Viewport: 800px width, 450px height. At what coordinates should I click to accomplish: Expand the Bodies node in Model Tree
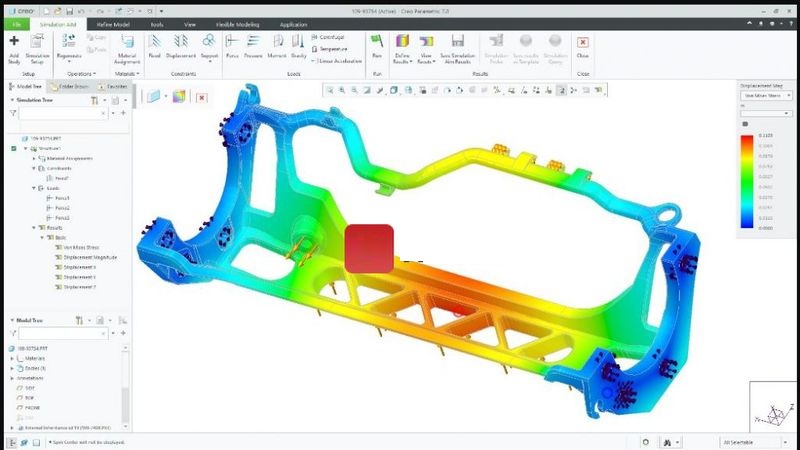coord(12,368)
